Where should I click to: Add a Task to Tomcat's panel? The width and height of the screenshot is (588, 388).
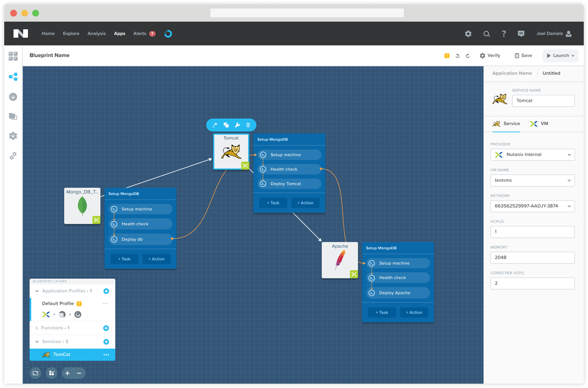tap(273, 203)
